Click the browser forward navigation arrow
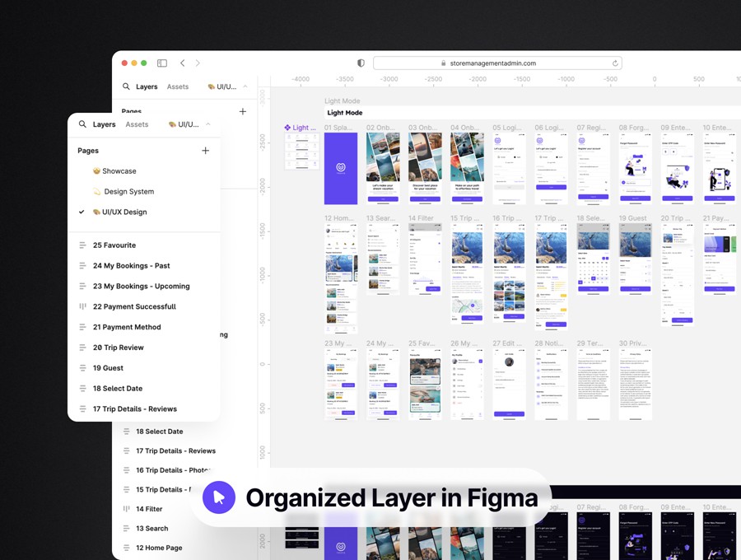The height and width of the screenshot is (560, 741). [198, 63]
